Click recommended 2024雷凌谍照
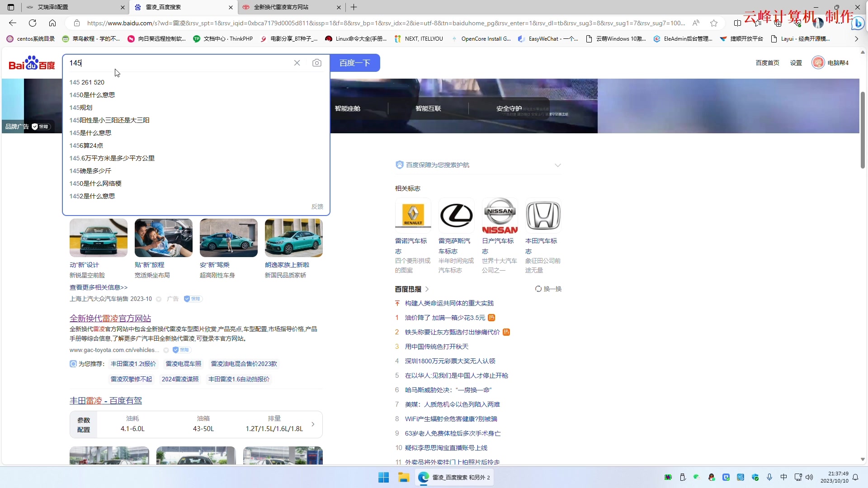 (180, 379)
